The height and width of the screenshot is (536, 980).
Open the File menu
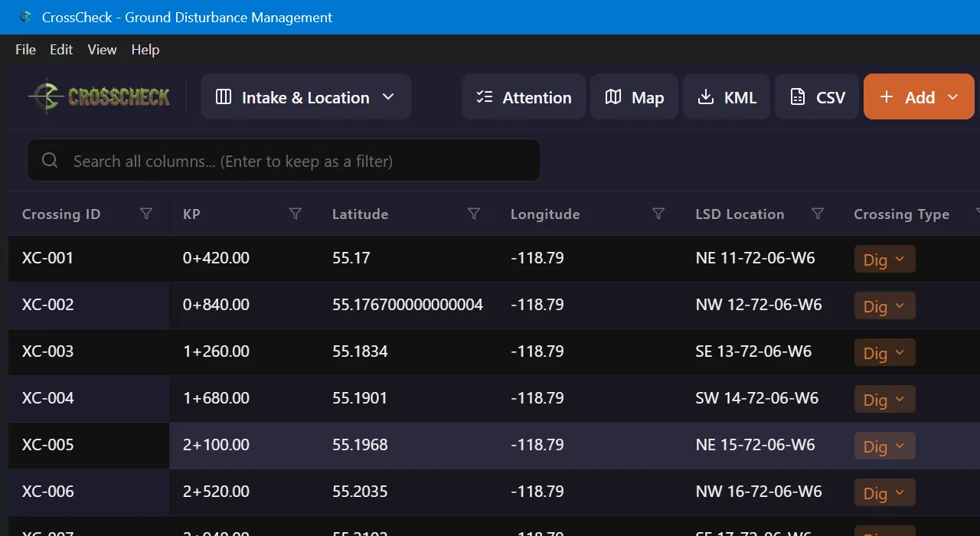coord(25,49)
